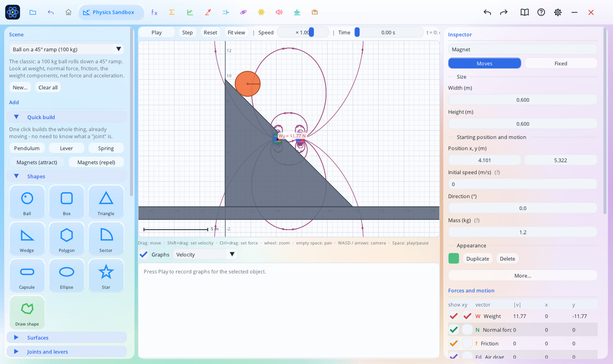Screen dimensions: 613x364
Task: Open the red speaker sound tool
Action: pos(279,12)
